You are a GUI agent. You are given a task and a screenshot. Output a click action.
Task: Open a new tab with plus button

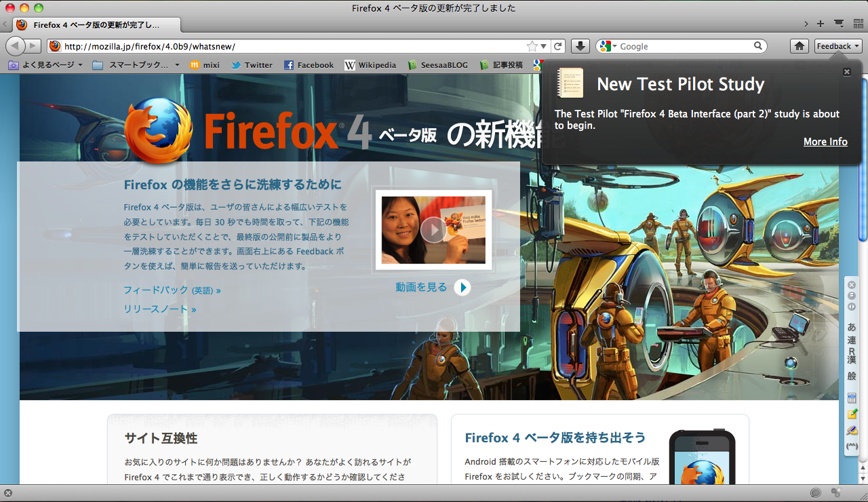tap(821, 24)
